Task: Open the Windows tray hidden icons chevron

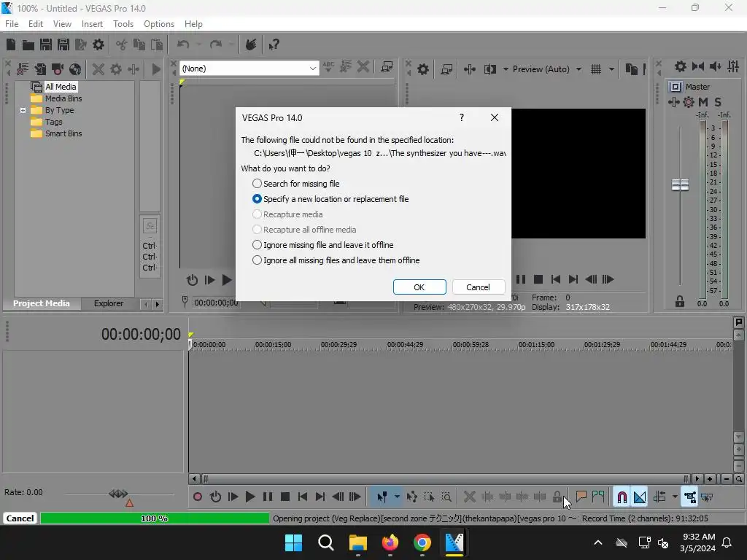Action: click(x=598, y=542)
